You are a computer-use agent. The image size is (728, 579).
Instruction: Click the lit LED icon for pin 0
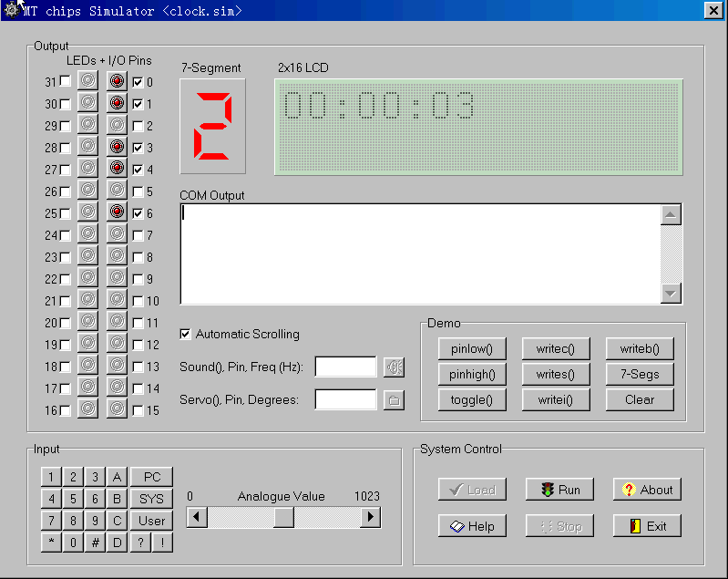click(x=117, y=81)
